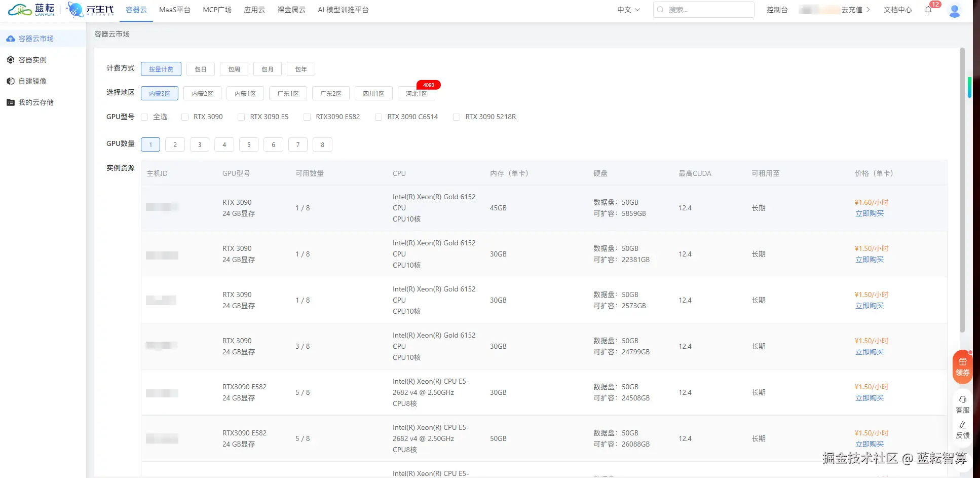Click 立即购买 for the 24799GB expandable host
Image resolution: width=980 pixels, height=478 pixels.
pyautogui.click(x=870, y=352)
